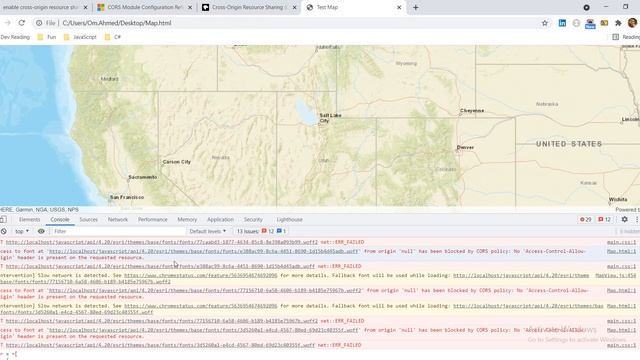
Task: Open the Chrome profile avatar
Action: point(632,23)
